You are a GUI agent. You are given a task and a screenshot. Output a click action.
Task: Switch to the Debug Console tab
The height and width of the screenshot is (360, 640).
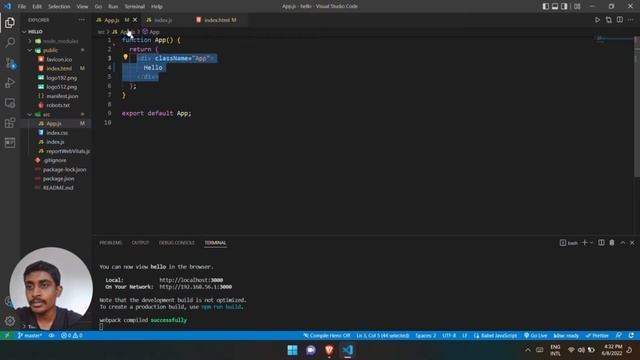[x=177, y=242]
